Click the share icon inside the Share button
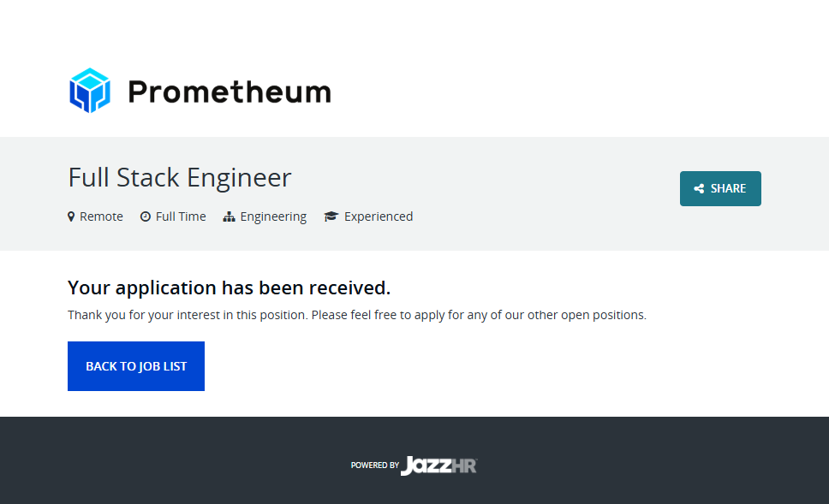Image resolution: width=829 pixels, height=504 pixels. pos(699,189)
